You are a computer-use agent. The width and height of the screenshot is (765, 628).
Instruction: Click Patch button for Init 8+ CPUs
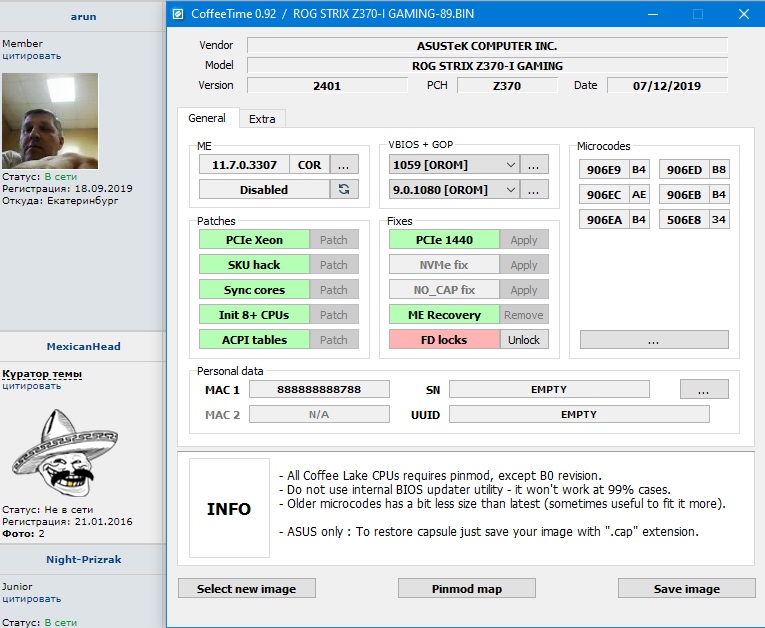[334, 315]
